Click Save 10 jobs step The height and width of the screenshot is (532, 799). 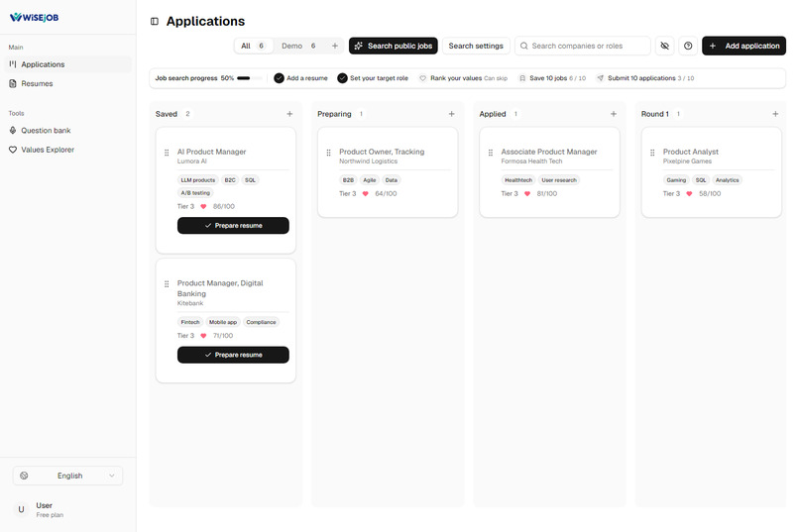[x=552, y=78]
